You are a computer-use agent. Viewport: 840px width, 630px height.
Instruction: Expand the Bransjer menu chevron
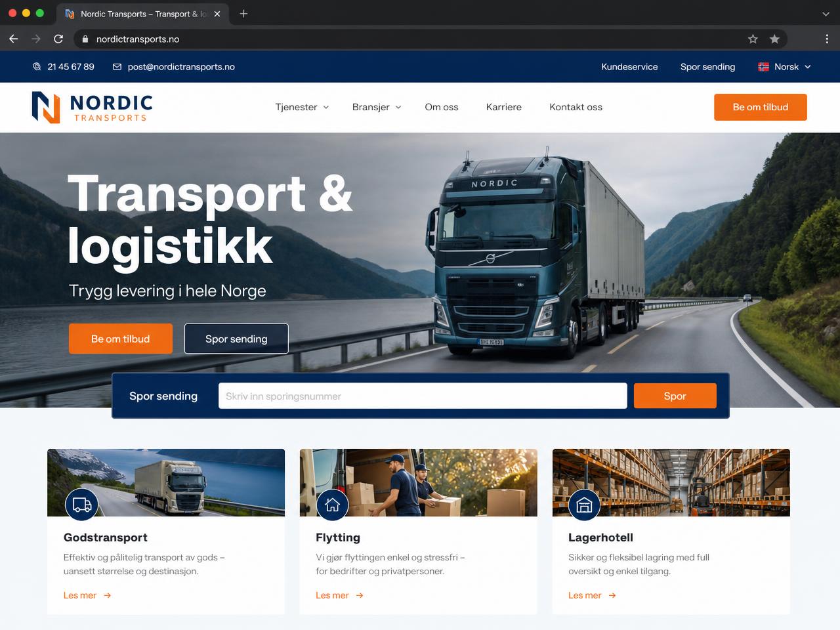pyautogui.click(x=398, y=107)
